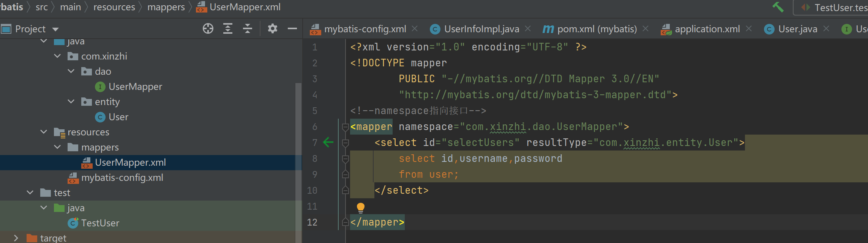Open Project panel settings gear
Viewport: 868px width, 243px height.
pos(273,29)
